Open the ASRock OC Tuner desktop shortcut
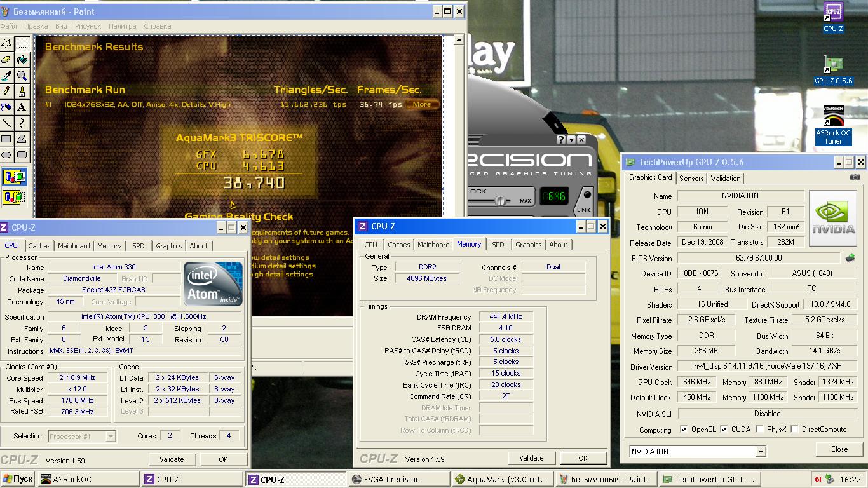Image resolution: width=868 pixels, height=488 pixels. tap(833, 126)
